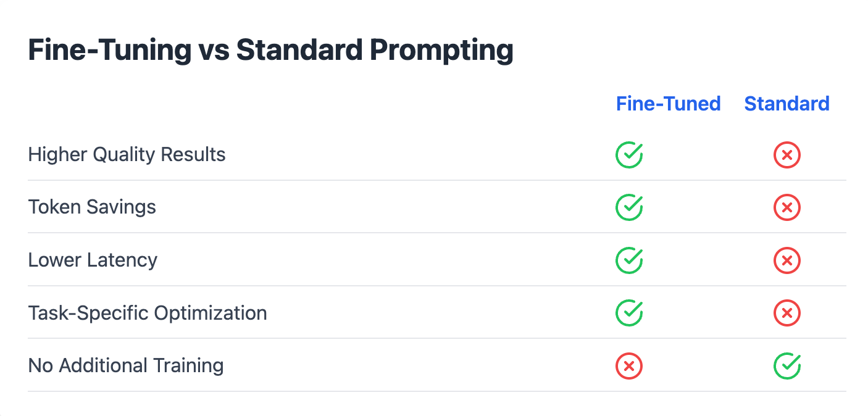Viewport: 868px width, 416px height.
Task: Click the Higher Quality Results row label
Action: click(x=127, y=154)
